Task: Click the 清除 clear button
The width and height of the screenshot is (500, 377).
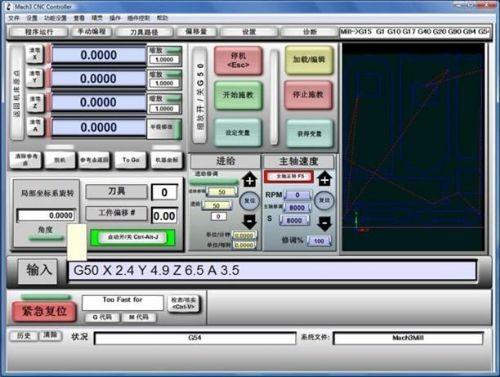Action: [50, 335]
